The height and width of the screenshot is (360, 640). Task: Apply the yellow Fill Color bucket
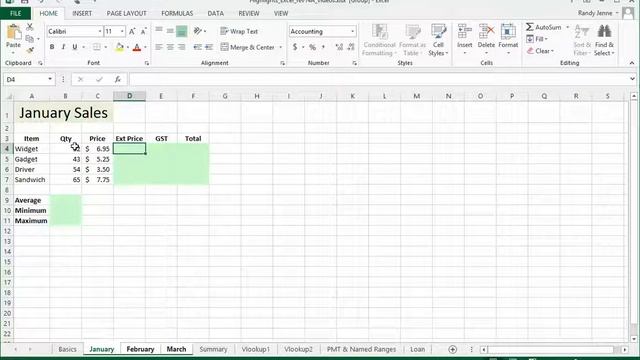click(x=120, y=47)
